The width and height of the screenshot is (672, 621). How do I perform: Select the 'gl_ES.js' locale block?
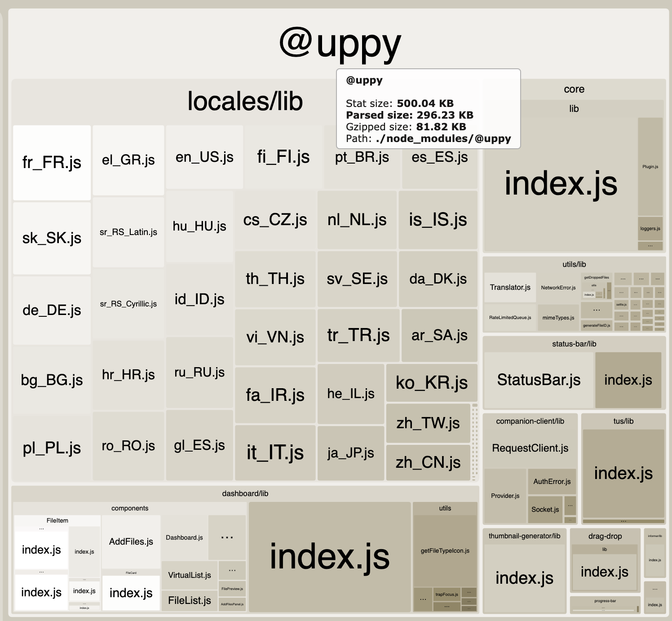(x=199, y=445)
